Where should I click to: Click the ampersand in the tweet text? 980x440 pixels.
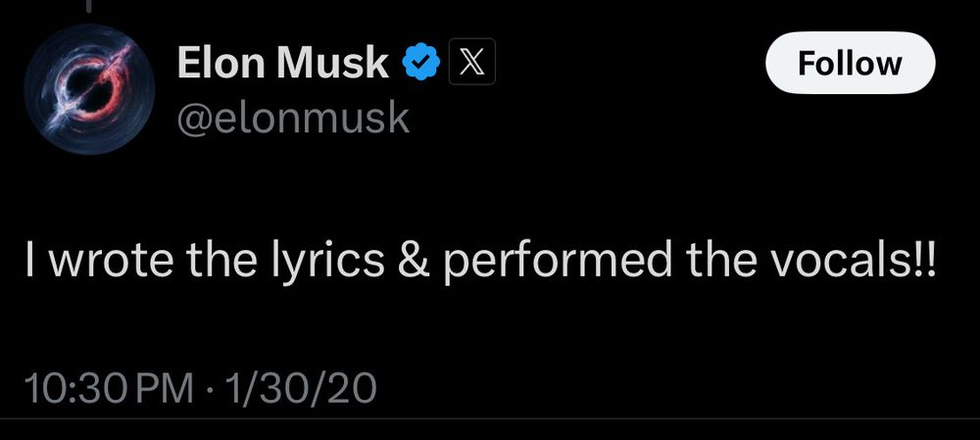point(412,259)
